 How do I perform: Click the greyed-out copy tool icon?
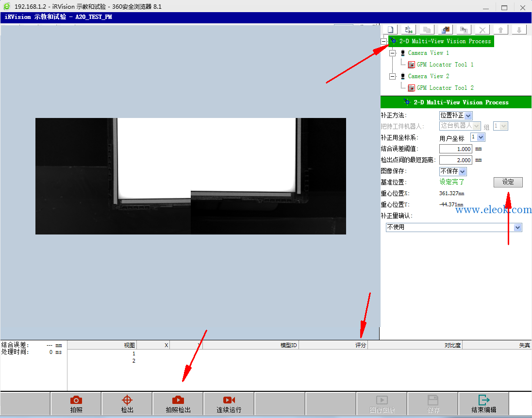point(427,30)
